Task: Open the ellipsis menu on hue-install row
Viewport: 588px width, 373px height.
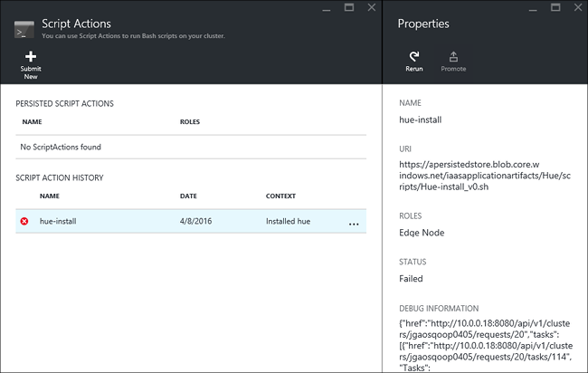Action: [353, 223]
